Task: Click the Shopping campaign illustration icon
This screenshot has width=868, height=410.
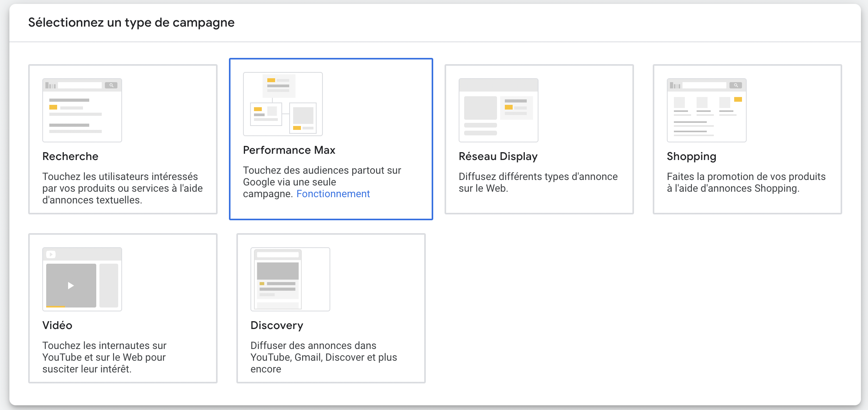Action: (706, 110)
